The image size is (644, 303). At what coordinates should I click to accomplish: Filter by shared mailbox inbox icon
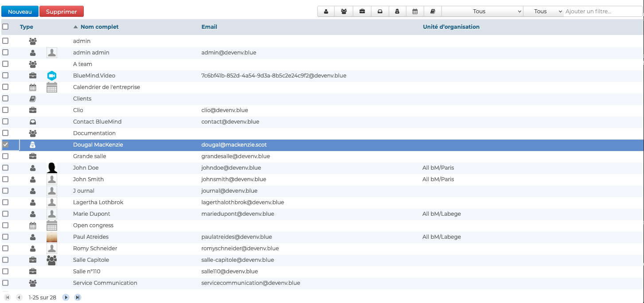[380, 12]
